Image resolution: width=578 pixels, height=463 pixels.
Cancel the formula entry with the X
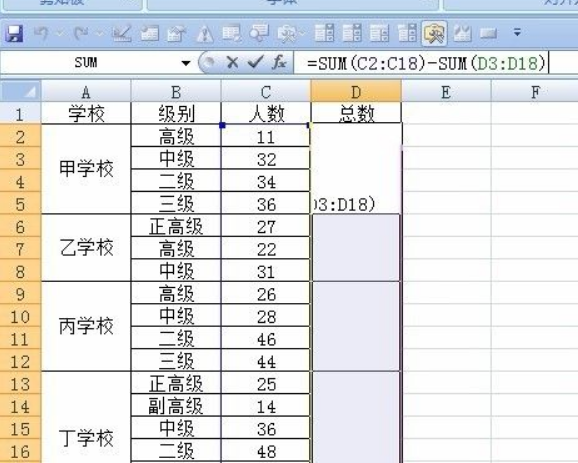click(x=232, y=62)
